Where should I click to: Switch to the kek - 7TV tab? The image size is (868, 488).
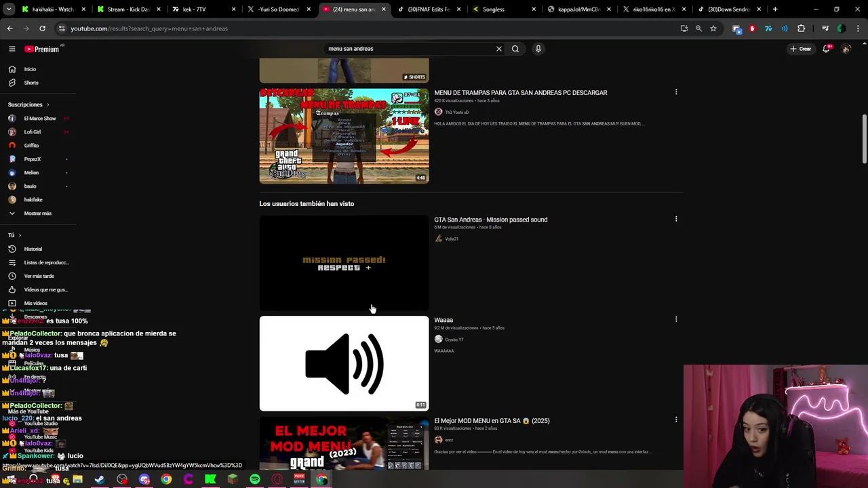click(202, 9)
